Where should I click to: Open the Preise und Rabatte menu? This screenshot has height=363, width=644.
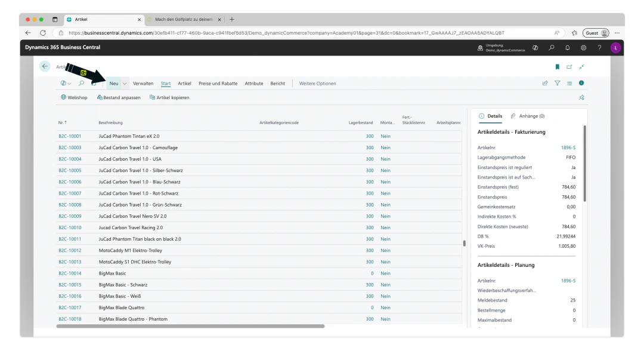pyautogui.click(x=218, y=84)
